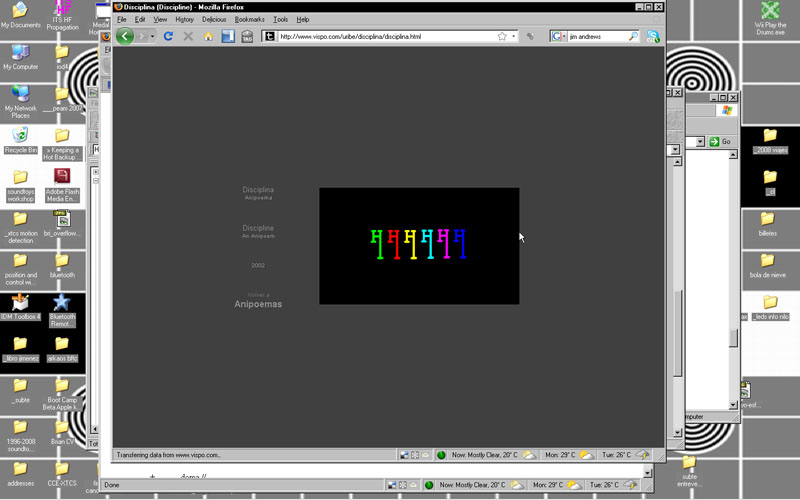Open the Bookmarks menu

click(x=249, y=19)
